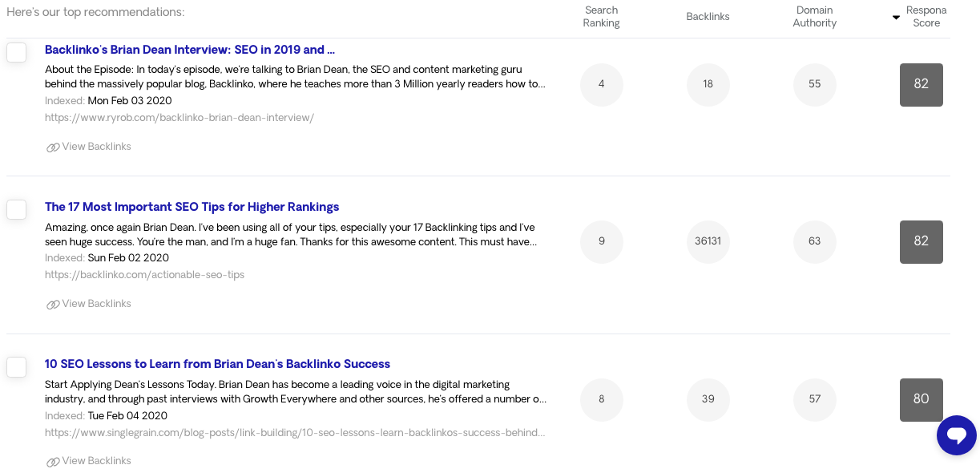Open 10 SEO Lessons to Learn title link
This screenshot has height=469, width=980.
(217, 364)
